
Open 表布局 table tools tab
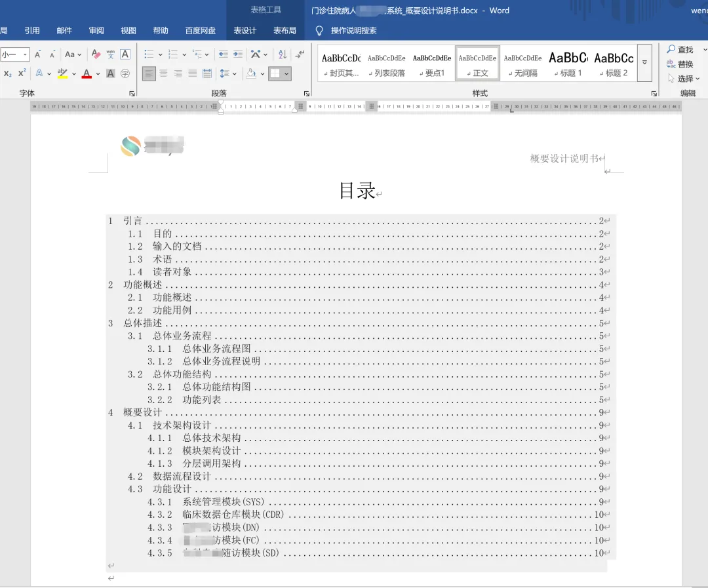tap(285, 30)
